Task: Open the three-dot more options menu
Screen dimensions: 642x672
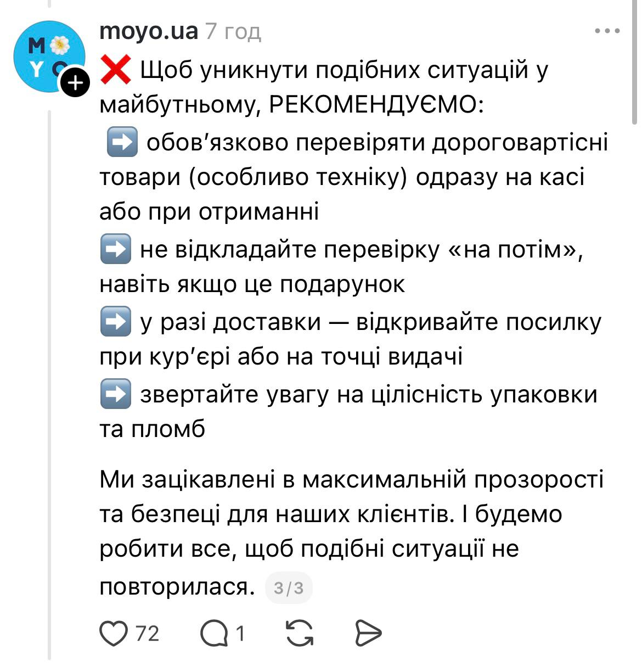Action: click(x=607, y=31)
